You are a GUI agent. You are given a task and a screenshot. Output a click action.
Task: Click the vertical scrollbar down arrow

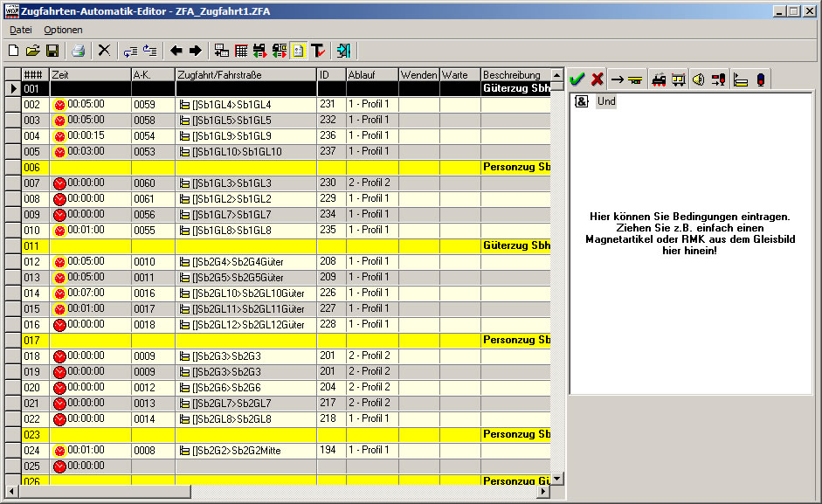(557, 479)
